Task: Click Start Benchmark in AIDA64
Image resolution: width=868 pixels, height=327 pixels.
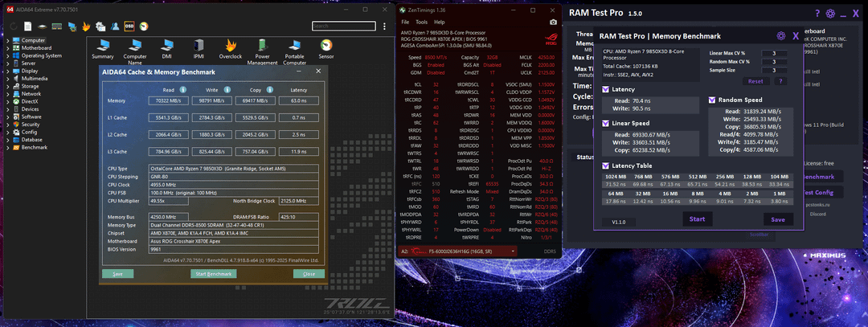Action: 213,274
